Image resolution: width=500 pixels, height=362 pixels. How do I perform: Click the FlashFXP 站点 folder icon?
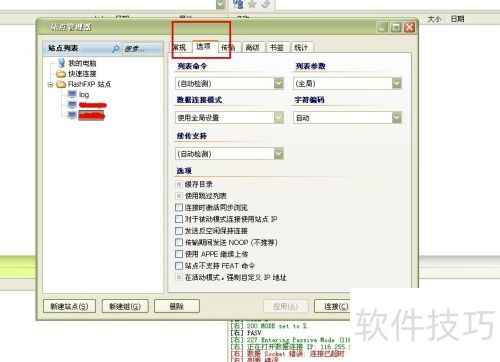[61, 84]
